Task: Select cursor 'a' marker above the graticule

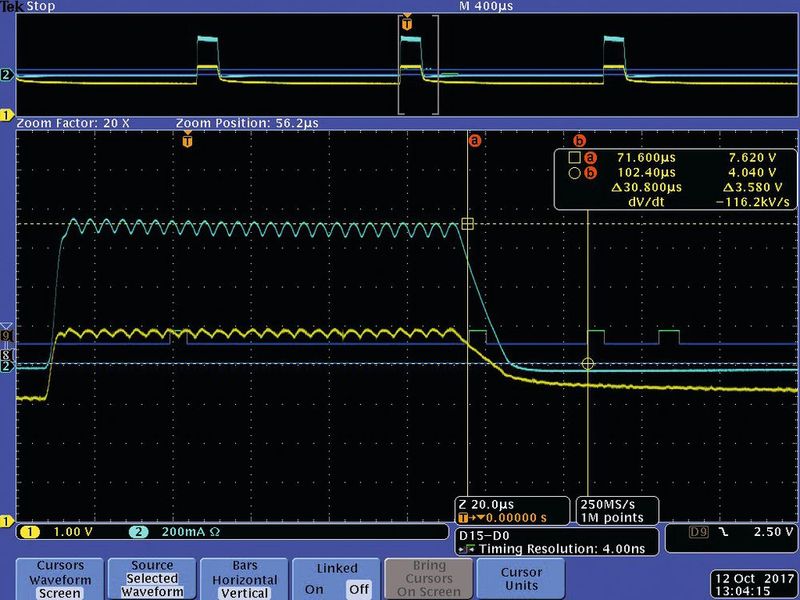Action: [475, 141]
